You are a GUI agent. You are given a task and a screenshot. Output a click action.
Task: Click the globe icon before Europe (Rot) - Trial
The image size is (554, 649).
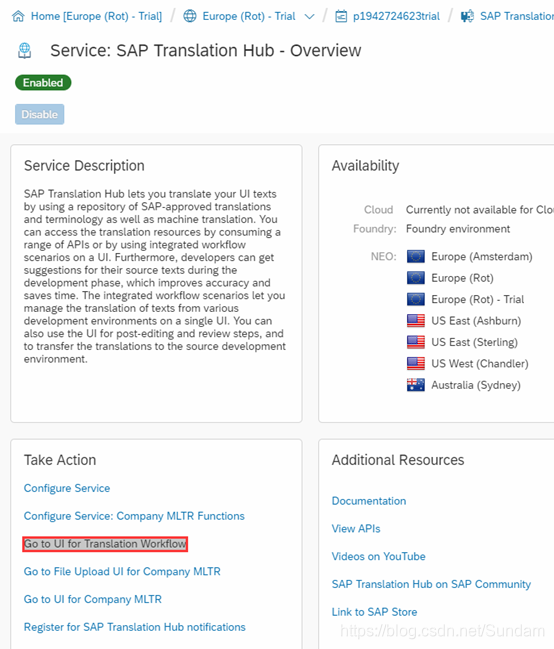click(x=190, y=16)
